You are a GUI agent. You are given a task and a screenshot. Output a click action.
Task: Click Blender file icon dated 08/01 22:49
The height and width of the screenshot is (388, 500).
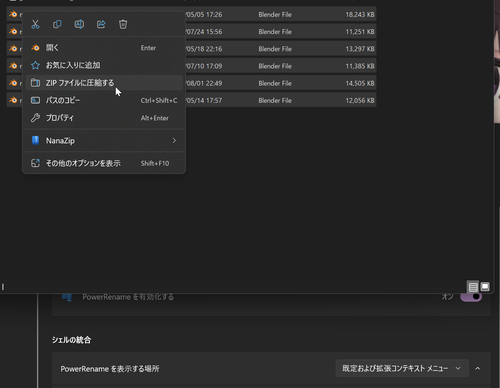(x=13, y=83)
